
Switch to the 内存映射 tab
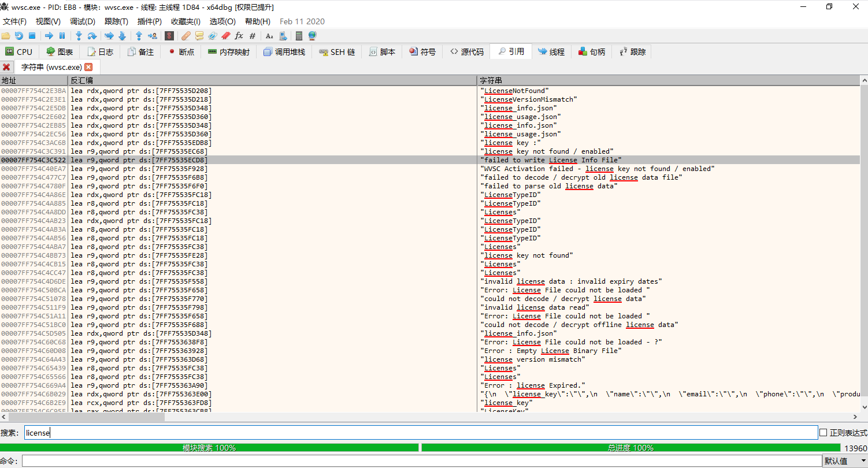point(229,51)
